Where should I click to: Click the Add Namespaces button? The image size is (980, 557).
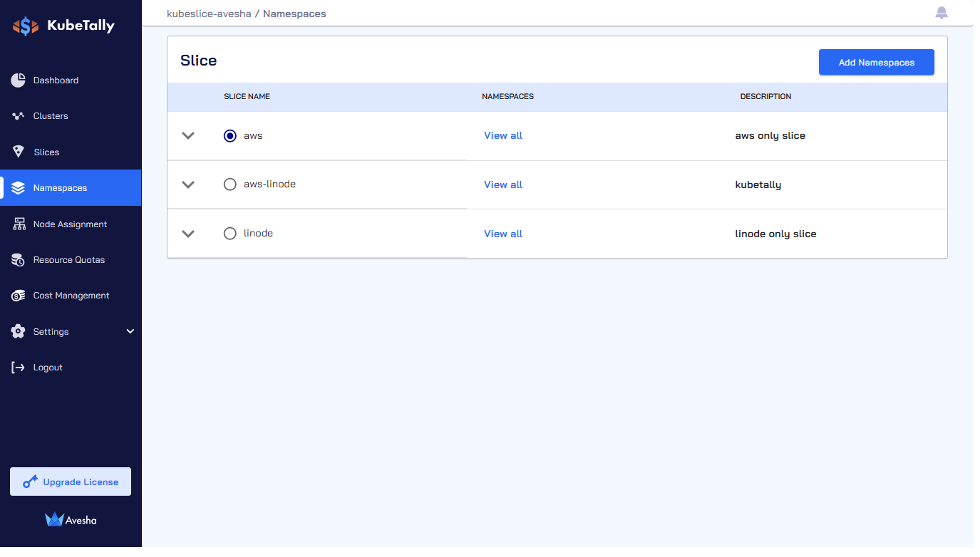point(877,63)
